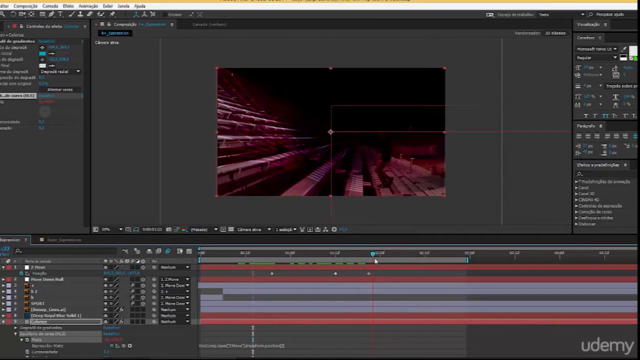
Task: Open the Animação menu
Action: [88, 6]
